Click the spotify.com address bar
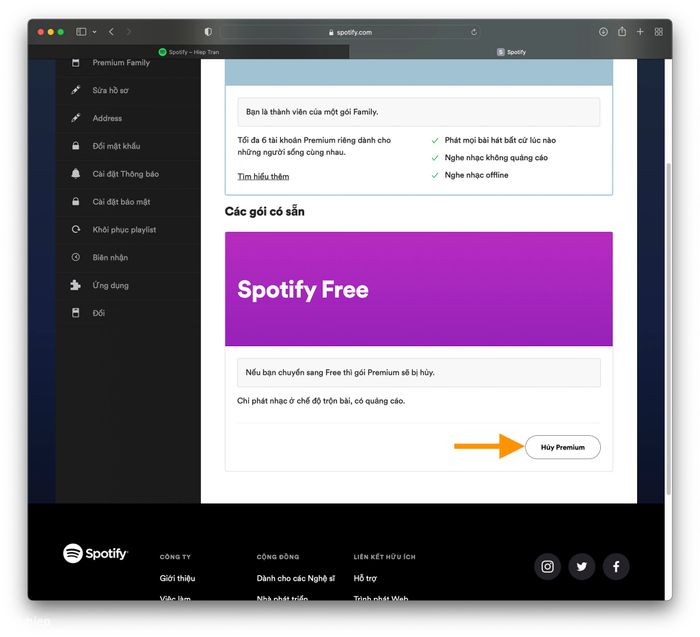The height and width of the screenshot is (637, 700). pyautogui.click(x=350, y=32)
